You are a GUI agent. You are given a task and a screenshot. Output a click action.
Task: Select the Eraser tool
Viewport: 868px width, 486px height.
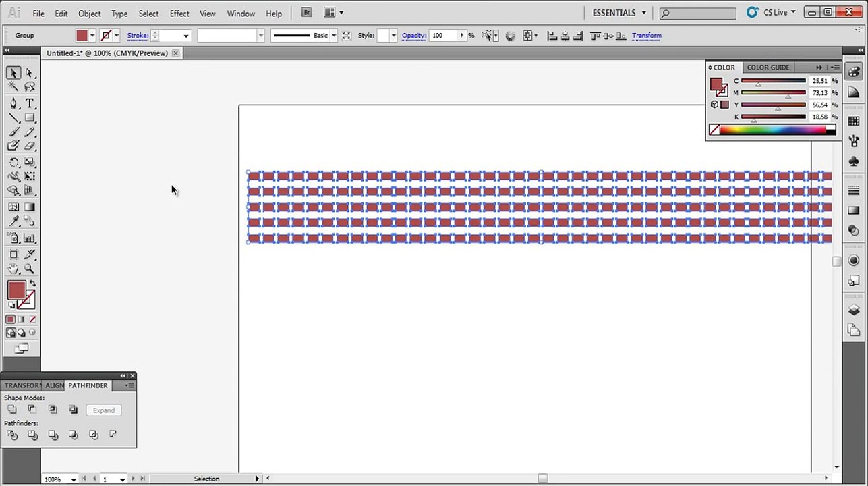point(30,146)
